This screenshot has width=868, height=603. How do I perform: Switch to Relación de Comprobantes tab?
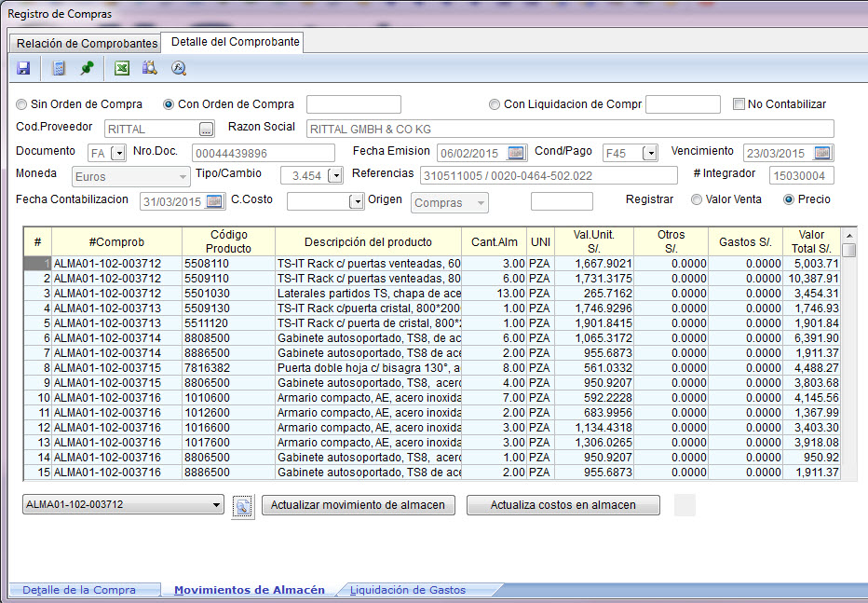coord(87,44)
